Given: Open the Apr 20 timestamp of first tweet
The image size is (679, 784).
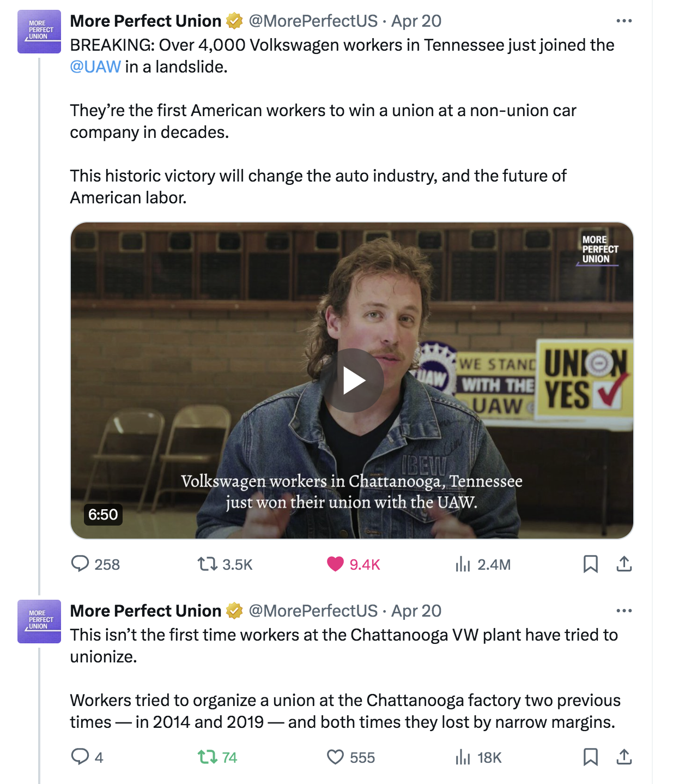Looking at the screenshot, I should point(416,21).
